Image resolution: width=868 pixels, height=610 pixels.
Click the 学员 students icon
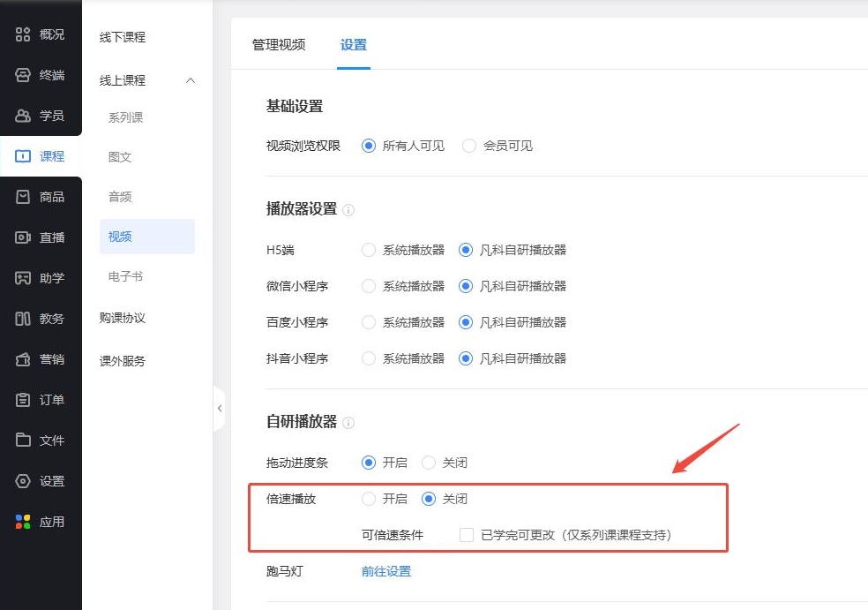(x=23, y=116)
